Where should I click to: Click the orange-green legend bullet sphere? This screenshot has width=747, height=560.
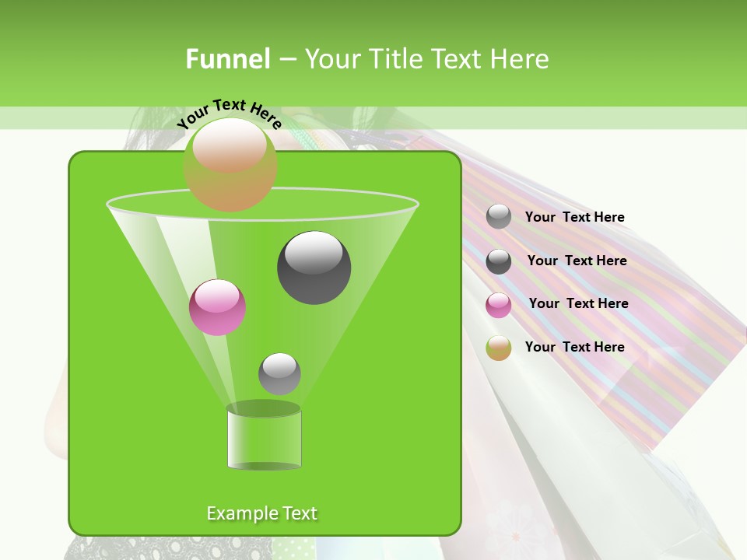[499, 348]
